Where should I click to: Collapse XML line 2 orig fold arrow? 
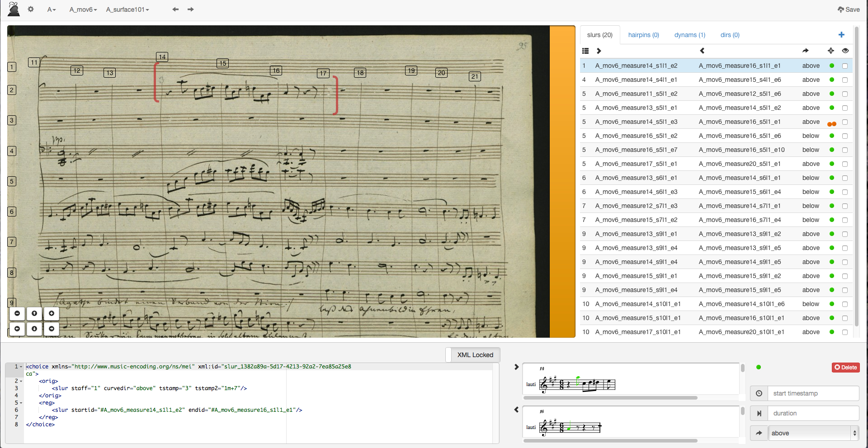tap(21, 381)
